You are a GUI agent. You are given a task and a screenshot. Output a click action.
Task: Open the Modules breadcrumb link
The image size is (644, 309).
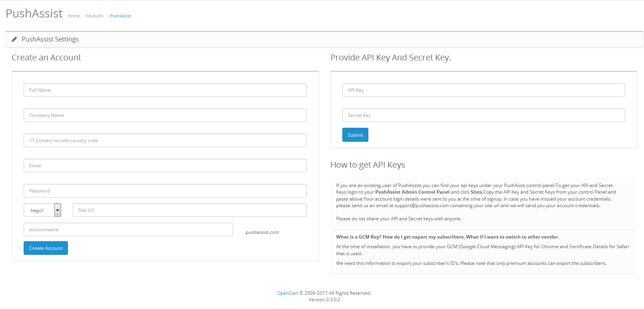[x=95, y=16]
